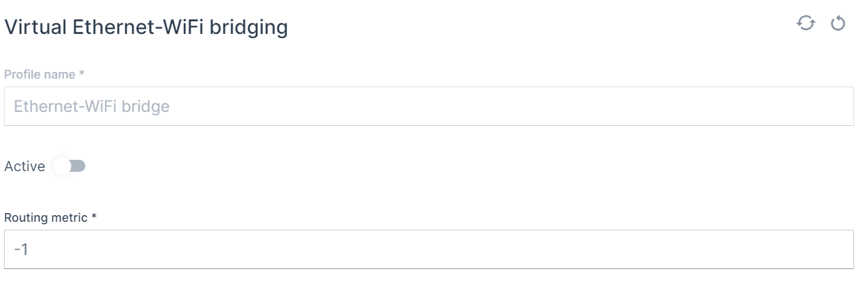Click the Routing metric label
This screenshot has width=868, height=285.
51,218
